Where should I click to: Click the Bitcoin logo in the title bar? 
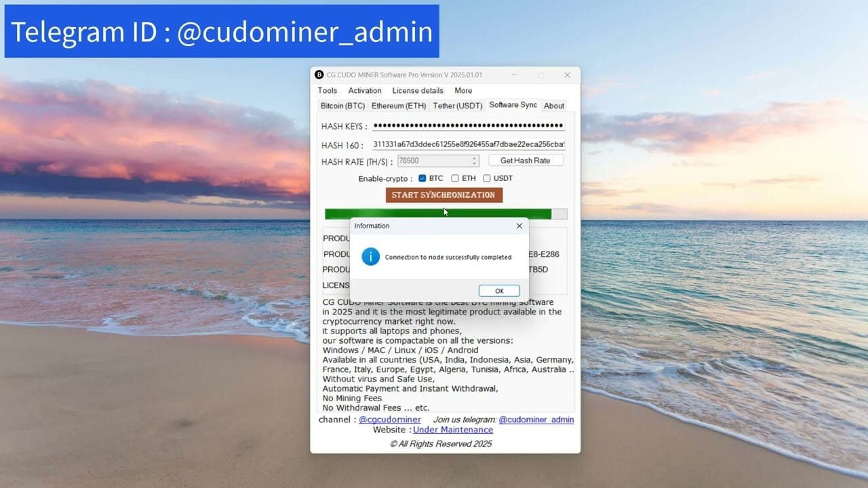[x=319, y=75]
